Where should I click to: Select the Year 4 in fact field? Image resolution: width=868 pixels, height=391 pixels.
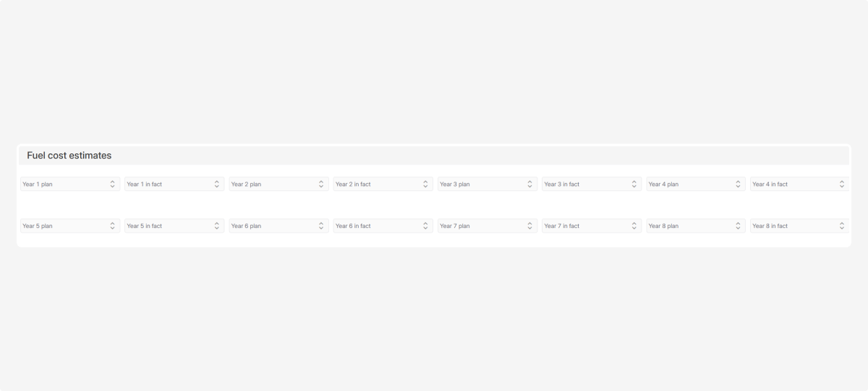click(x=799, y=184)
